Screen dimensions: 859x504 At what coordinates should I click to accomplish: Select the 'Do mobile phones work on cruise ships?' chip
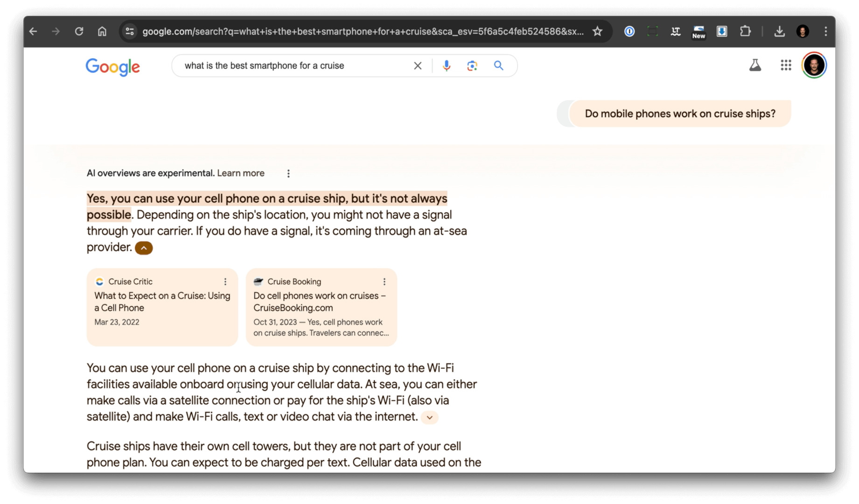click(680, 113)
